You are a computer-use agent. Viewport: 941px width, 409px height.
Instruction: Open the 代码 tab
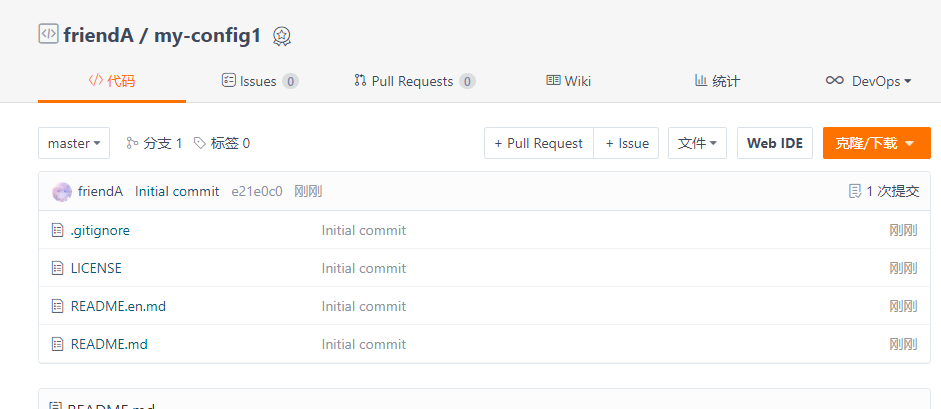pyautogui.click(x=112, y=81)
